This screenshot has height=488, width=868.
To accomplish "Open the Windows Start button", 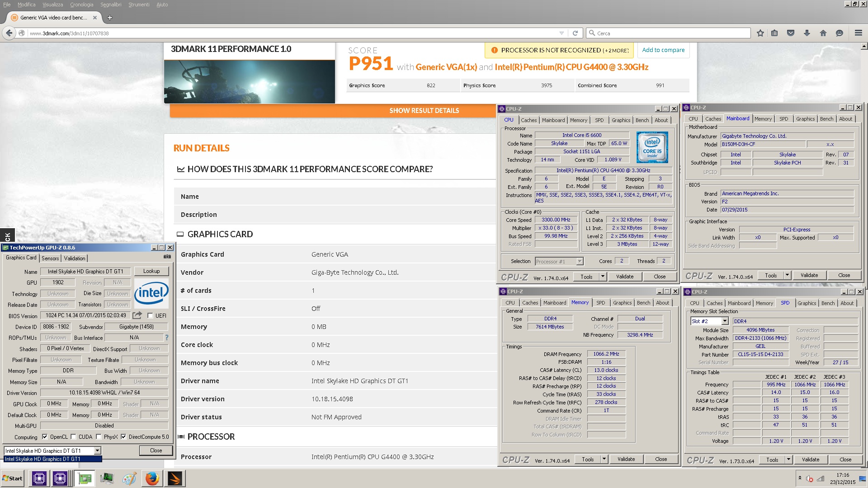I will point(13,479).
